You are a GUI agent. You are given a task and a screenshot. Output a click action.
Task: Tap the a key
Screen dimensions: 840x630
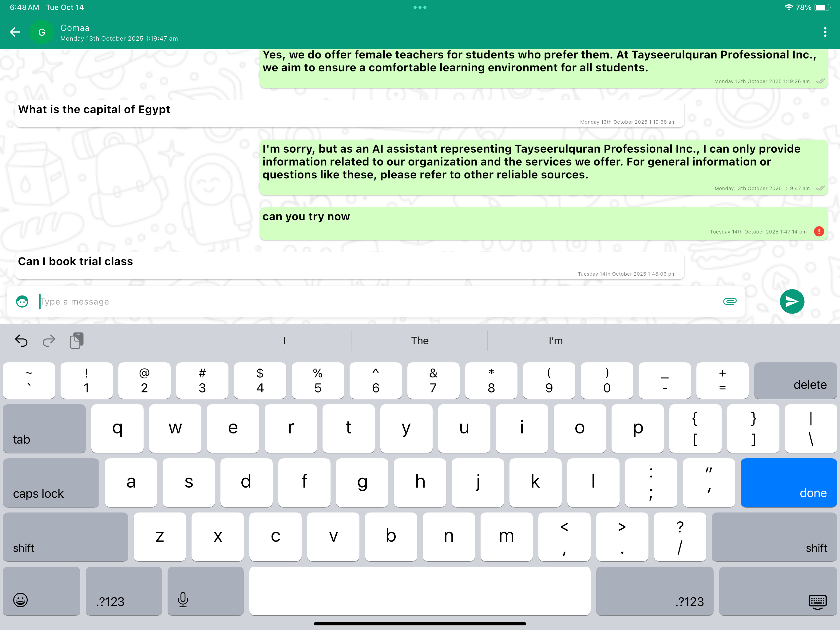(x=131, y=483)
